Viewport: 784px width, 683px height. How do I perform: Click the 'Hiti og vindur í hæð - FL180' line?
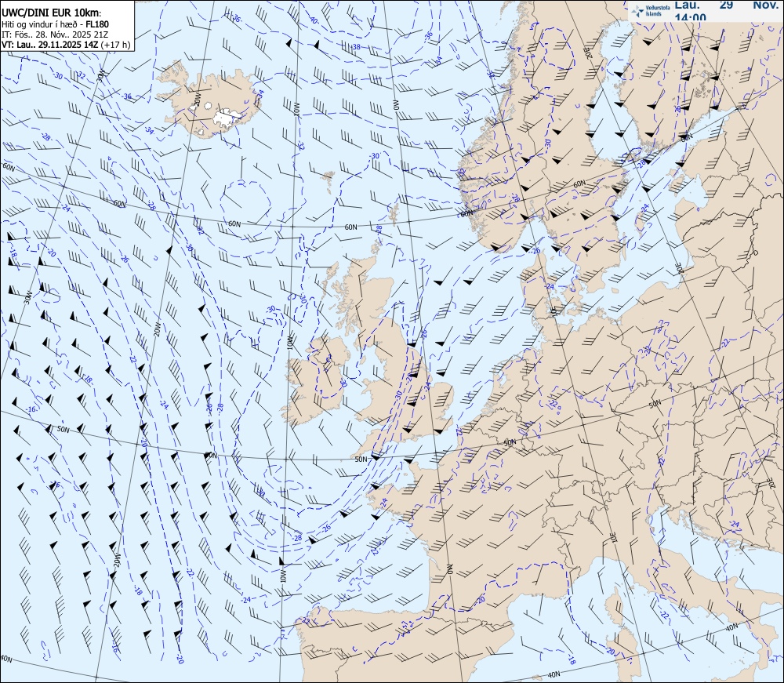coord(55,24)
